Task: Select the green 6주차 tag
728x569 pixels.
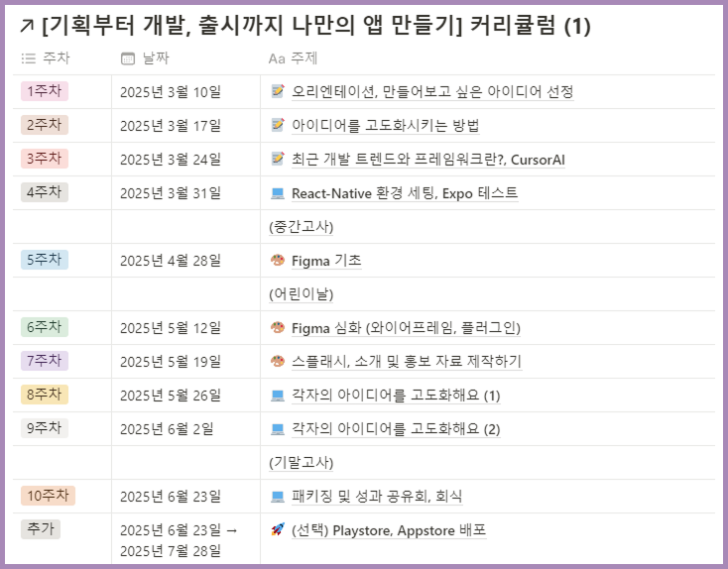Action: (45, 327)
